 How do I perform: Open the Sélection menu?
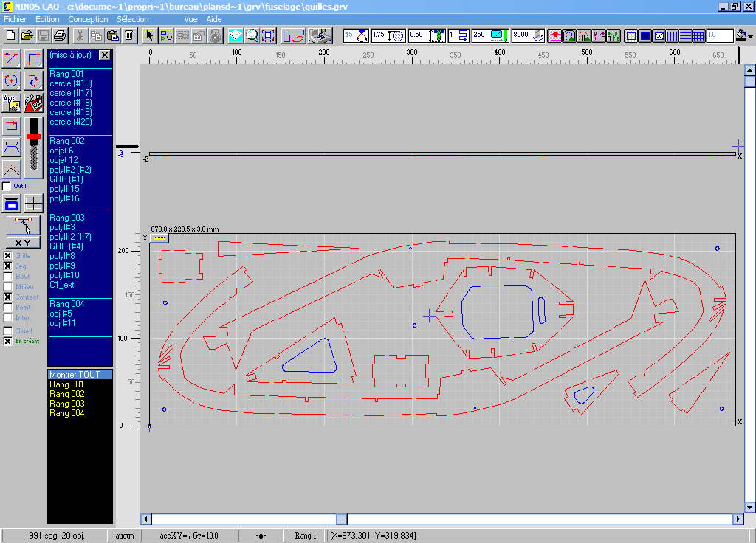133,19
